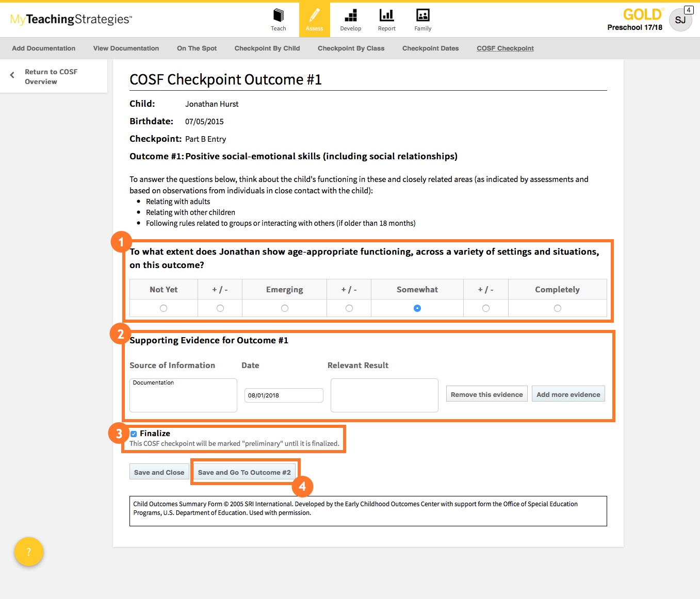Go to the Checkpoint Dates tab
This screenshot has width=700, height=599.
[x=430, y=48]
